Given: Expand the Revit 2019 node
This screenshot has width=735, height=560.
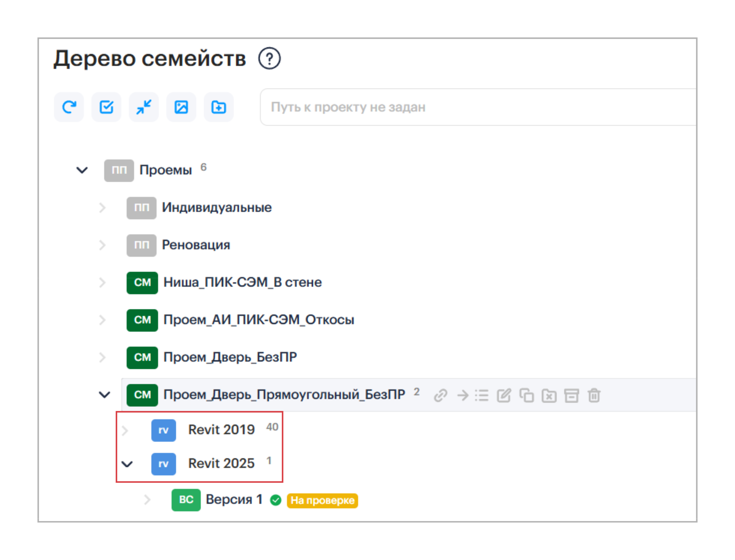Looking at the screenshot, I should click(125, 431).
